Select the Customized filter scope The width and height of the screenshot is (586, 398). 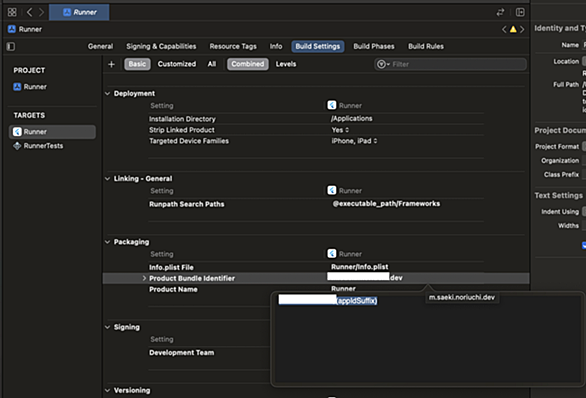click(177, 64)
